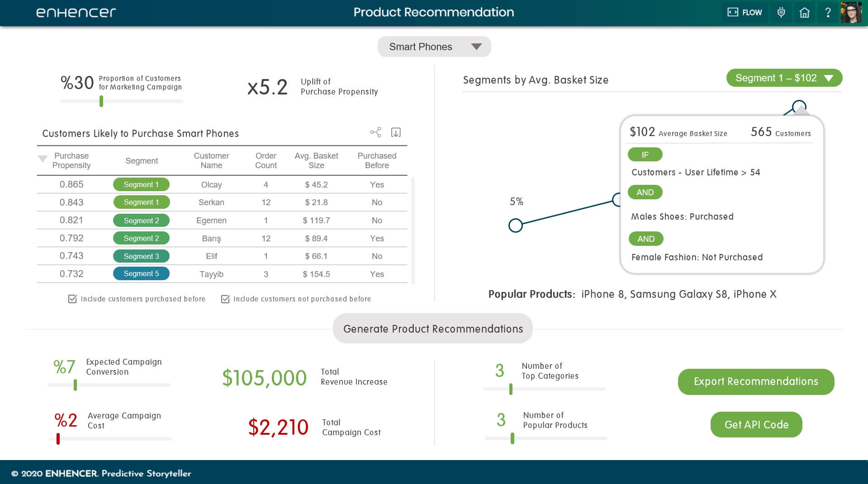This screenshot has height=484, width=868.
Task: Click Segment 3 badge in Elif row
Action: pos(141,256)
